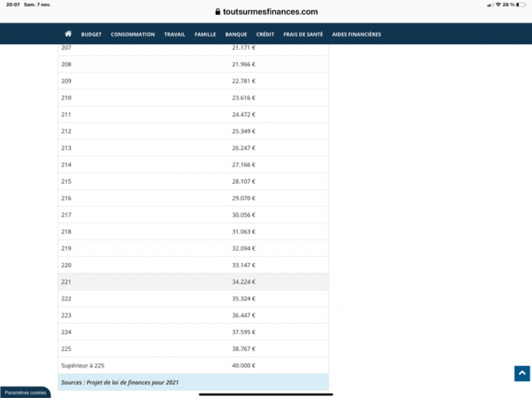
Task: Select the TRAVAIL navigation item
Action: click(x=175, y=35)
